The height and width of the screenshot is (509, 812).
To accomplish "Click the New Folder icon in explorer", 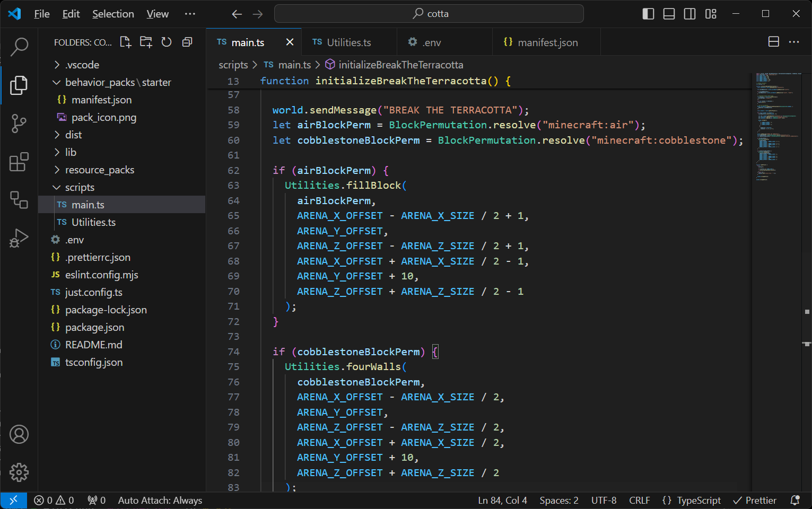I will tap(146, 42).
